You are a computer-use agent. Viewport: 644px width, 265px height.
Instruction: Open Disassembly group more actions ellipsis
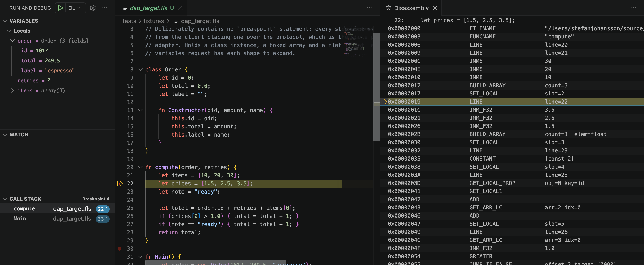(x=634, y=8)
